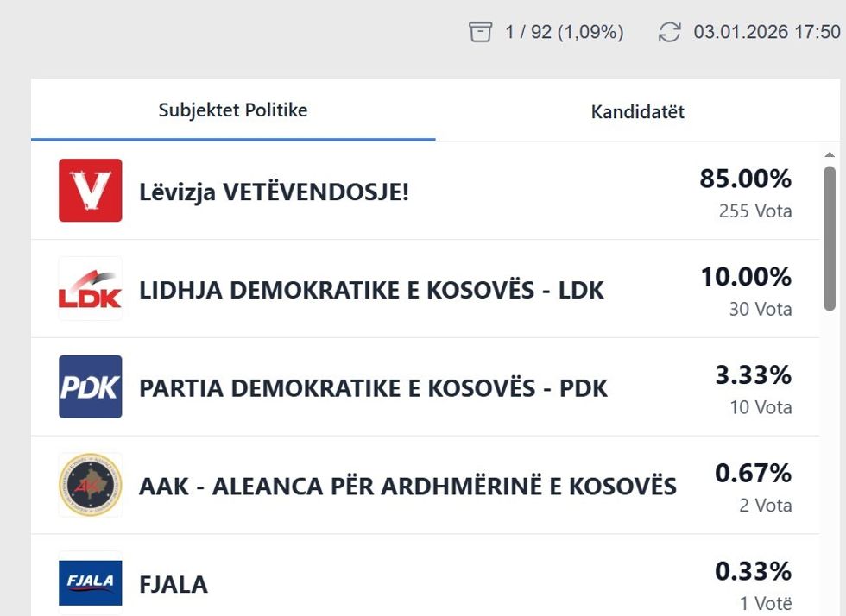The width and height of the screenshot is (846, 616).
Task: Click the AAK party emblem
Action: [91, 485]
